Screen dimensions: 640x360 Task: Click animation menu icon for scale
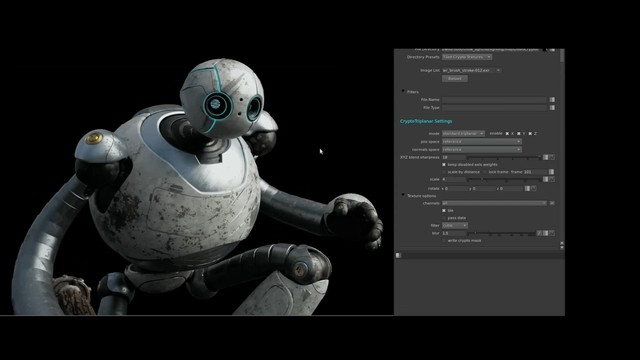545,179
